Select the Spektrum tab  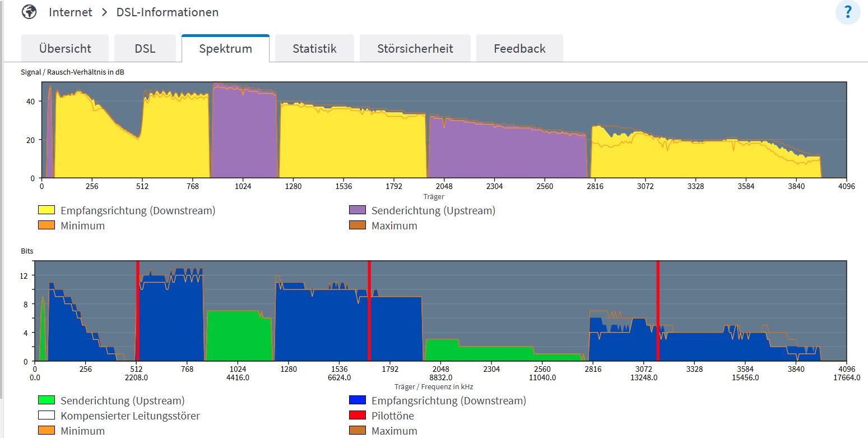click(x=225, y=48)
